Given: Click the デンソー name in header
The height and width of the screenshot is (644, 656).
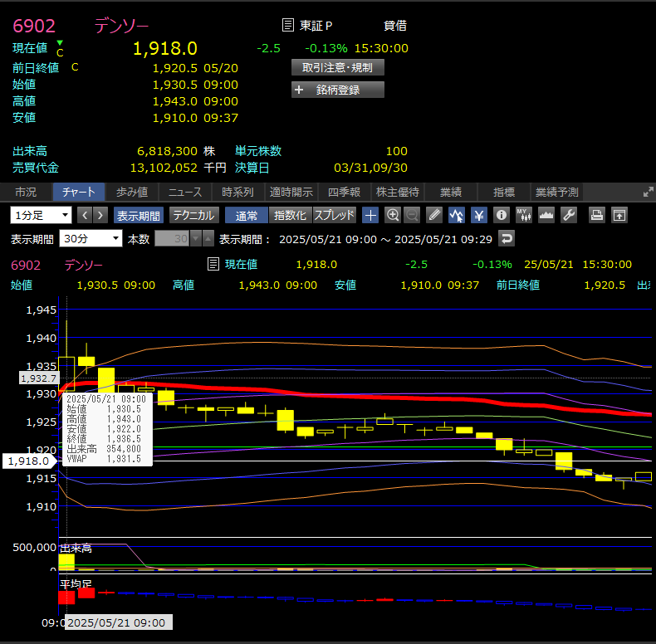Looking at the screenshot, I should [x=121, y=26].
